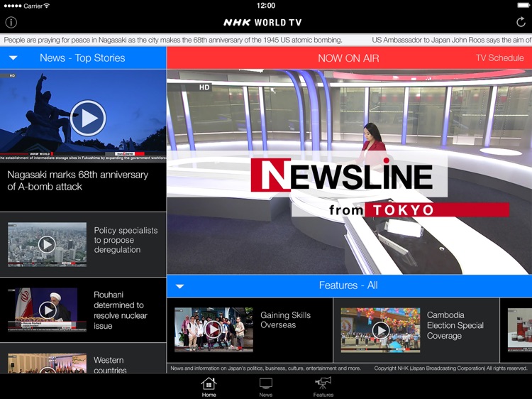Viewport: 532px width, 399px height.
Task: Open the TV Schedule link
Action: 499,58
